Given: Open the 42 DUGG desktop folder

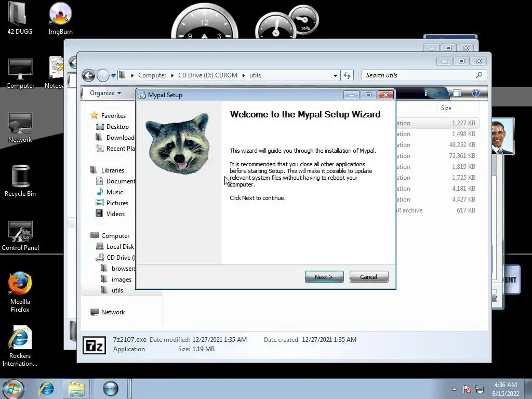Looking at the screenshot, I should point(20,19).
